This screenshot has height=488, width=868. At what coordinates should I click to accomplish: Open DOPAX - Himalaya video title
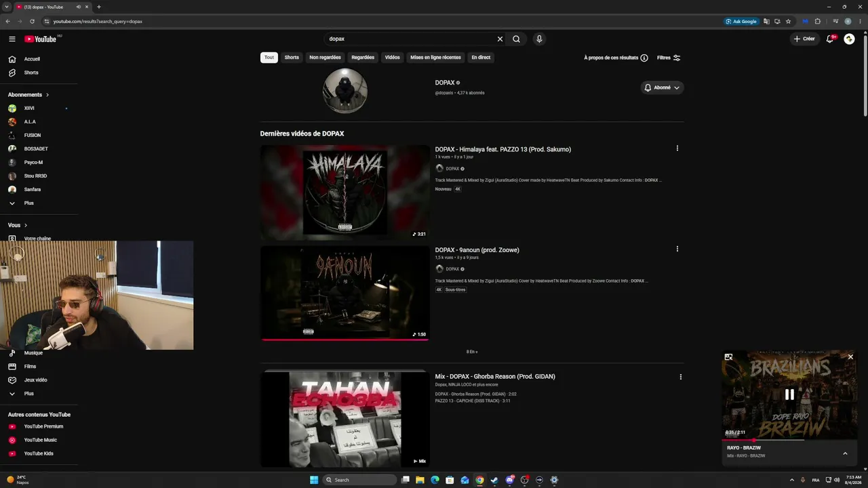click(503, 149)
